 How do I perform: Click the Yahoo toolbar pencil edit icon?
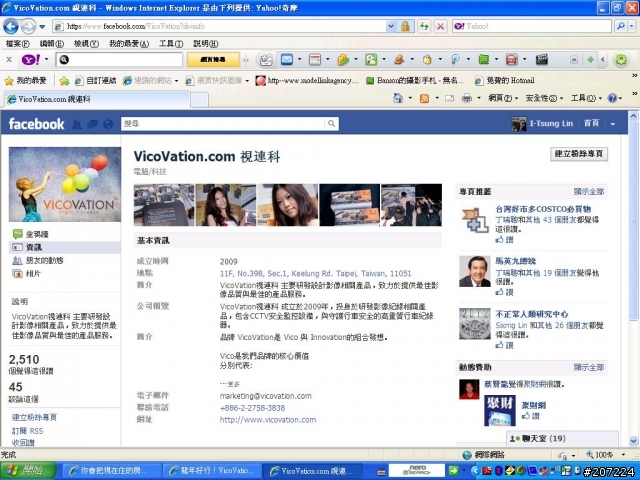[x=266, y=60]
